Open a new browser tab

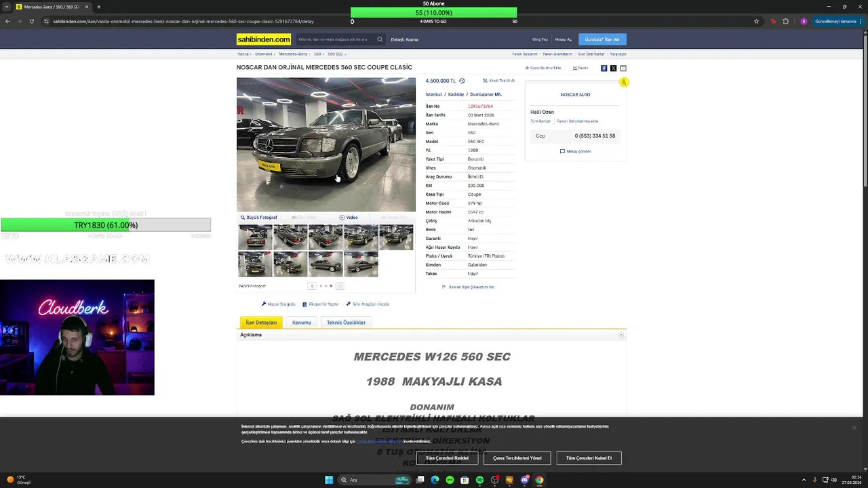tap(98, 7)
